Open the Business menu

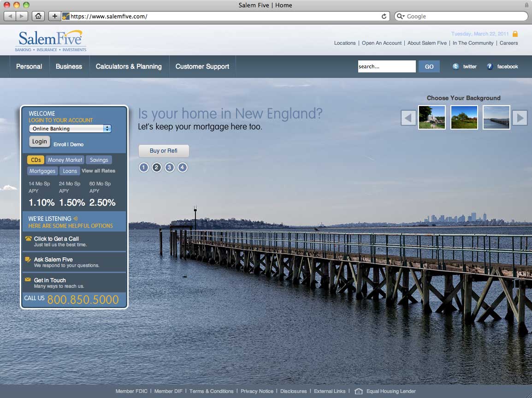click(x=69, y=66)
